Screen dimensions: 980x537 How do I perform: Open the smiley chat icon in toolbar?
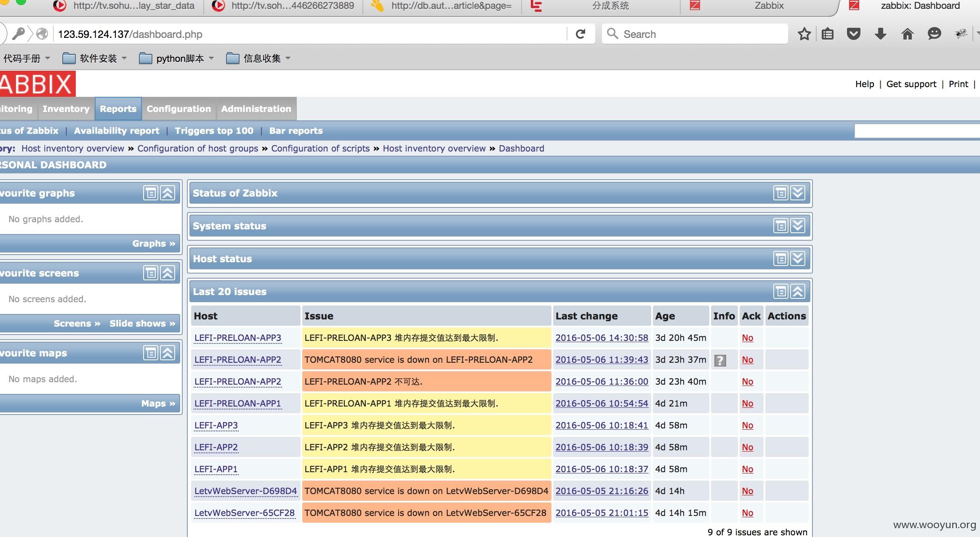tap(934, 34)
